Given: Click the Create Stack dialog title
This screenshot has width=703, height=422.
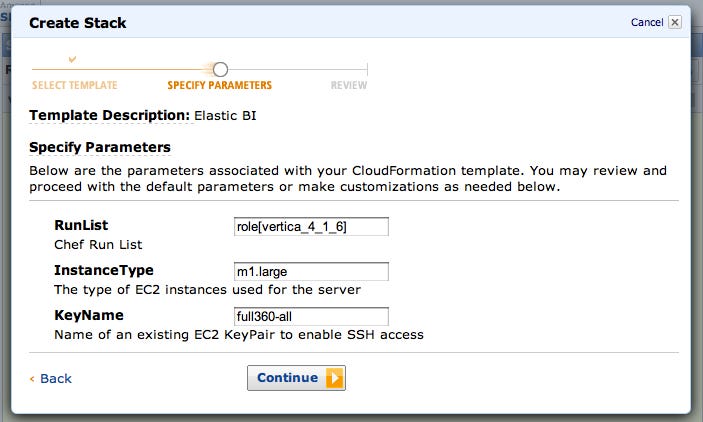Looking at the screenshot, I should tap(78, 22).
